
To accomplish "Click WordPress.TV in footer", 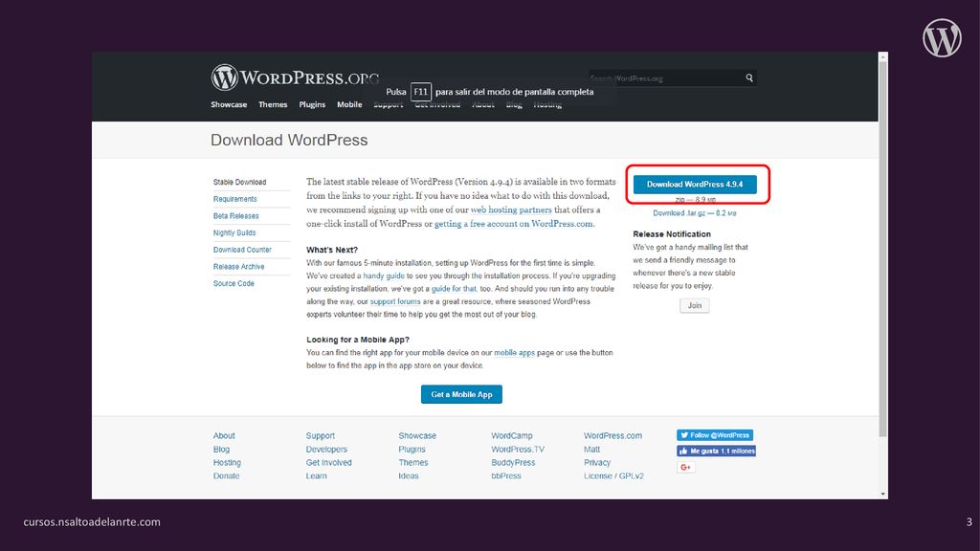I will (x=518, y=450).
